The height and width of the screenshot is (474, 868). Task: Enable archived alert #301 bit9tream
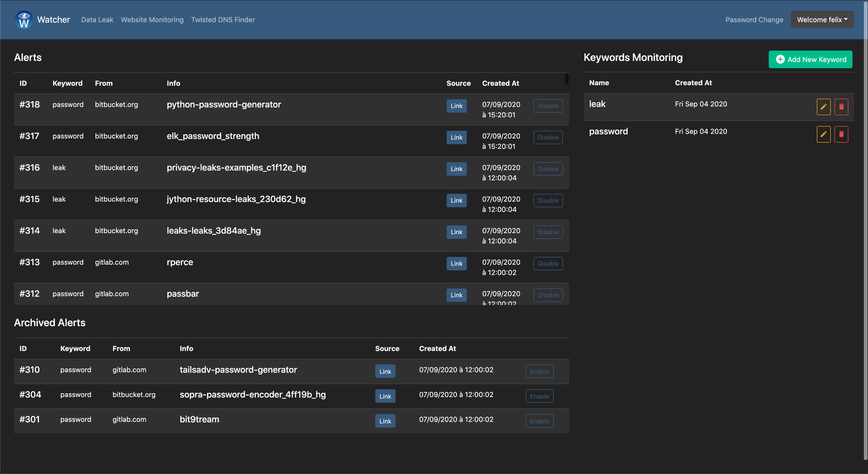tap(539, 421)
